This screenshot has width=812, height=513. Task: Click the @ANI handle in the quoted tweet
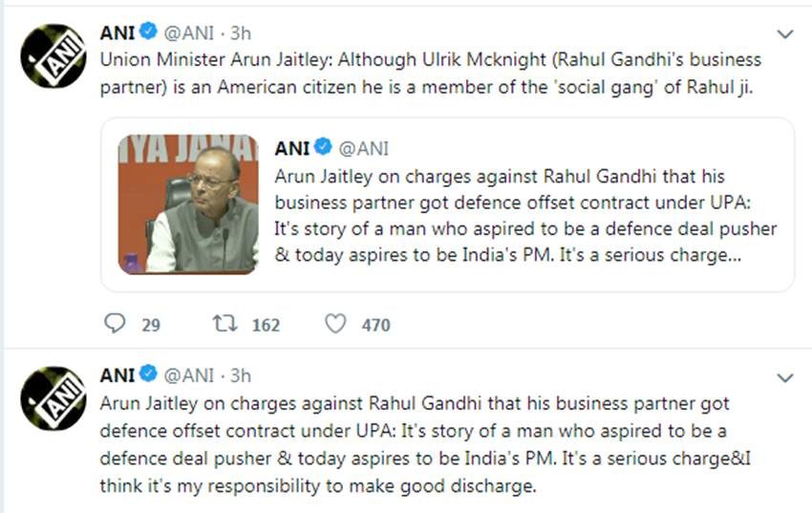[x=364, y=148]
